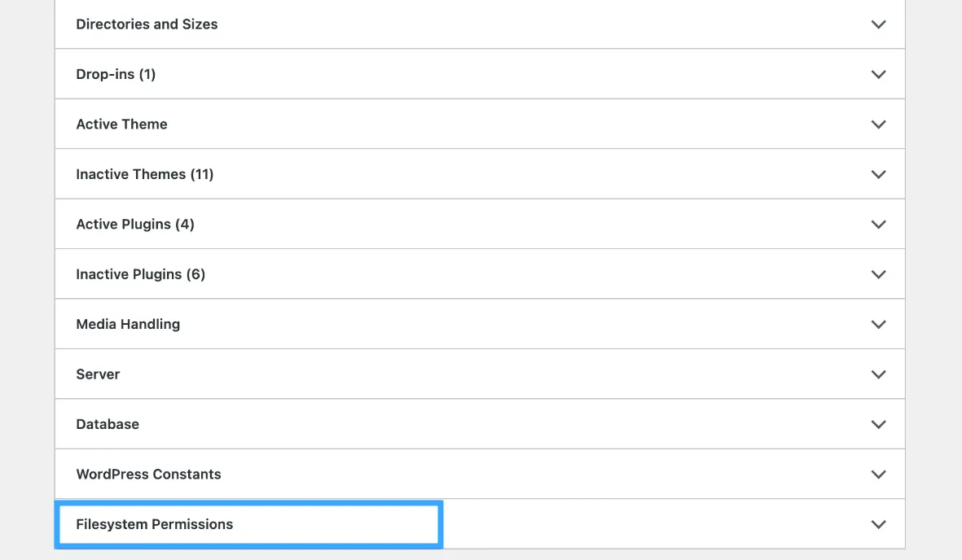
Task: Click chevron beside Inactive Themes (11)
Action: (x=879, y=174)
